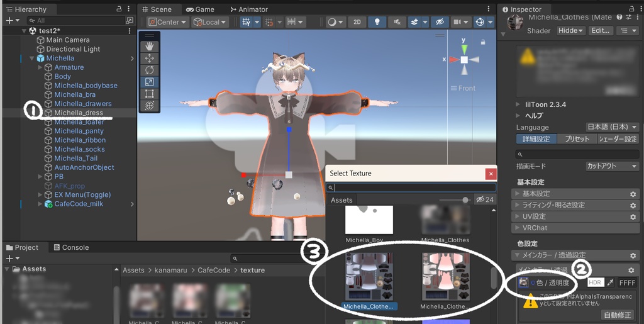The width and height of the screenshot is (644, 324).
Task: Toggle scene lighting bulb icon
Action: click(x=377, y=22)
